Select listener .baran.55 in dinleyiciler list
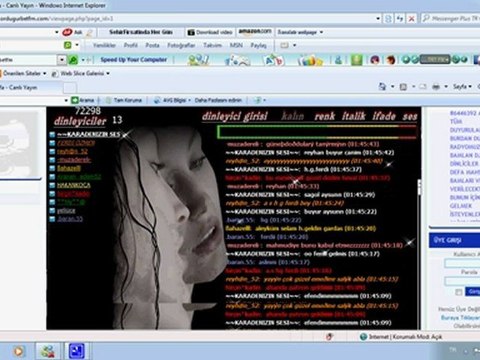The image size is (480, 360). 70,219
